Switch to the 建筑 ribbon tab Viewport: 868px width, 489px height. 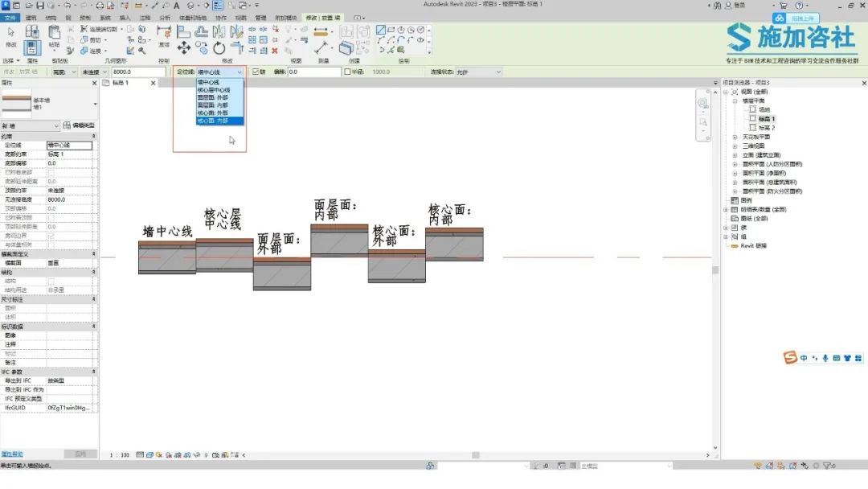coord(31,18)
